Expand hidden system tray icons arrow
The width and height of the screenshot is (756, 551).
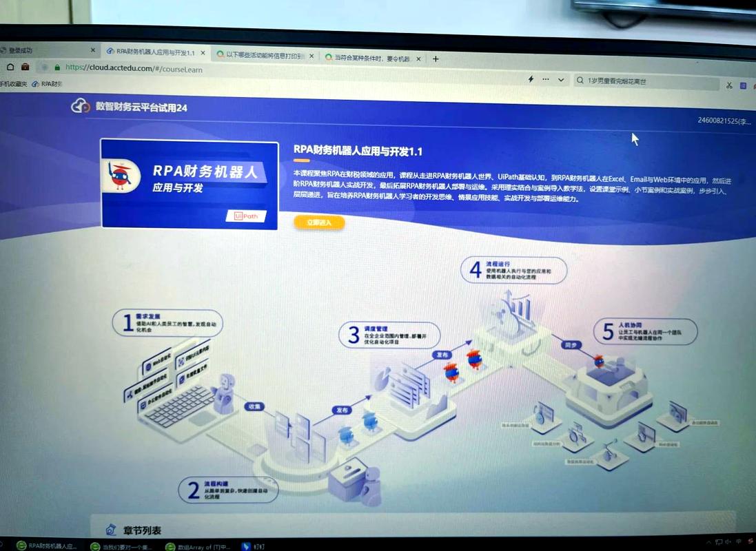[708, 542]
